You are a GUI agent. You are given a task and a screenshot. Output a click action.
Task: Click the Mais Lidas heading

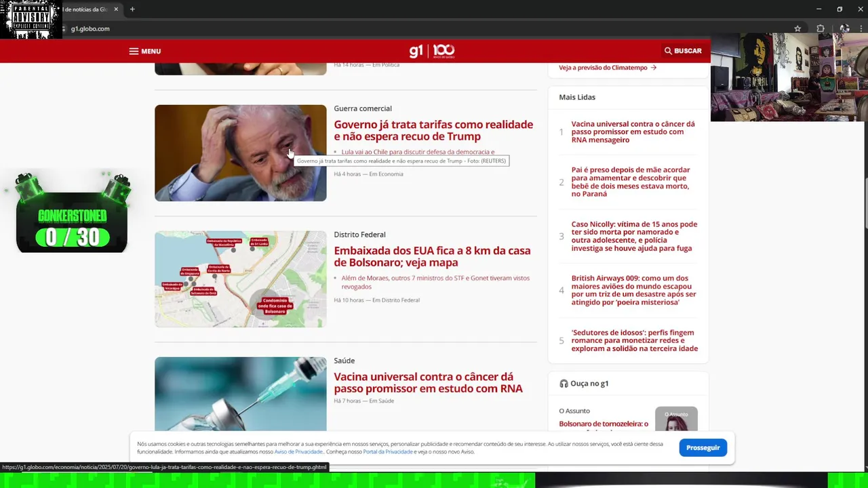[577, 98]
